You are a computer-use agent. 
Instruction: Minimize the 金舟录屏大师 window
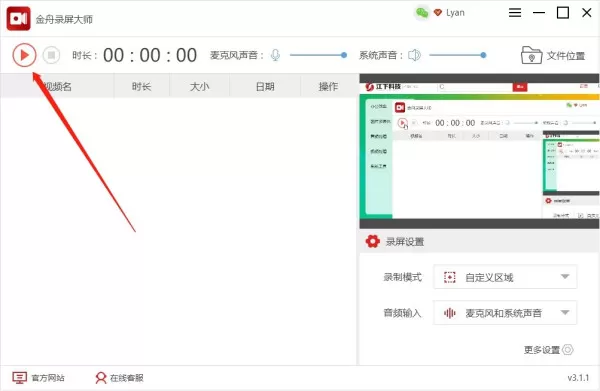[x=539, y=13]
